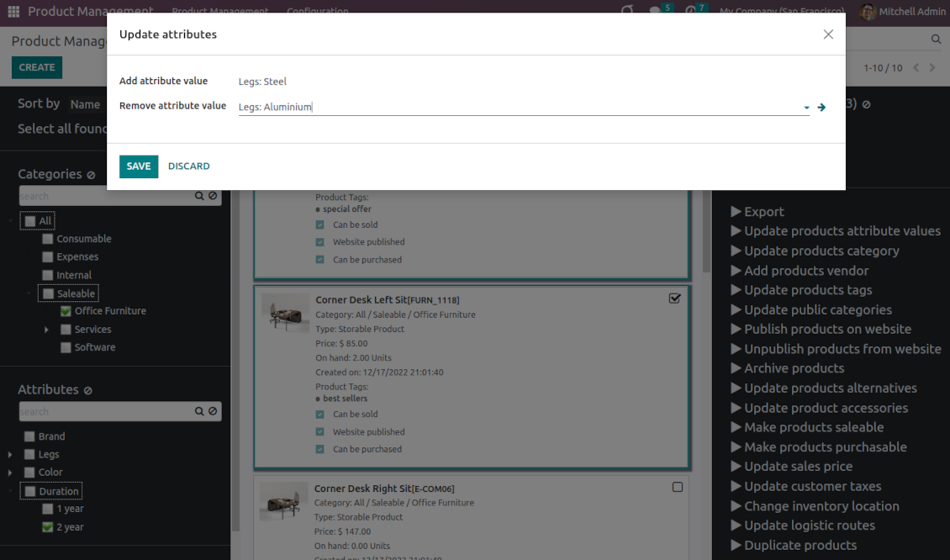This screenshot has height=560, width=950.
Task: Open the Configuration top menu
Action: (318, 11)
